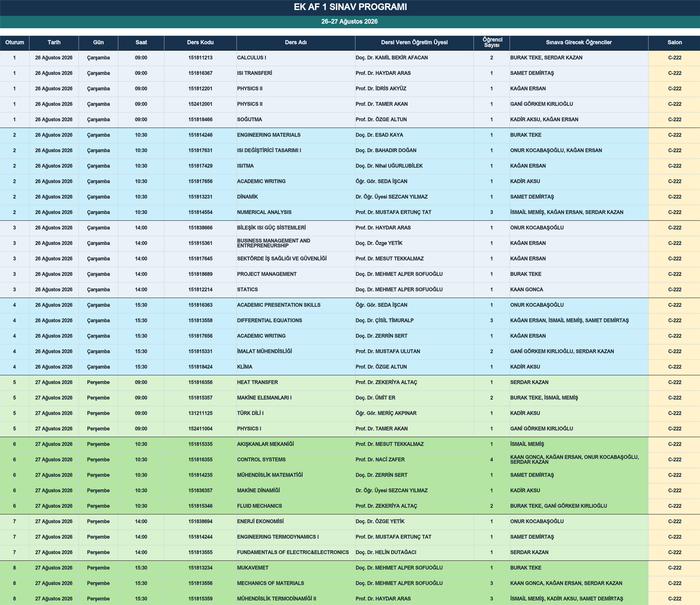Image resolution: width=700 pixels, height=605 pixels.
Task: Click 'MÜHENDİSLİK MATEMATİĞİ' course cell
Action: [x=296, y=475]
